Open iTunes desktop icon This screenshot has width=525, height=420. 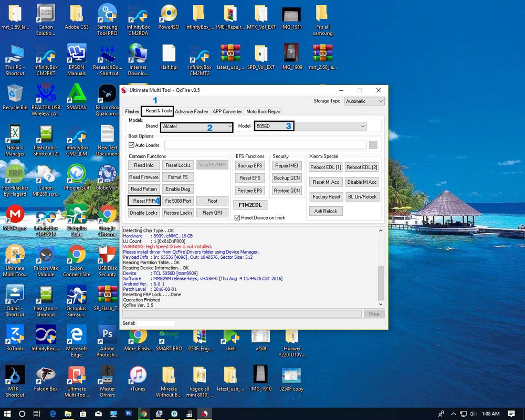[x=138, y=379]
